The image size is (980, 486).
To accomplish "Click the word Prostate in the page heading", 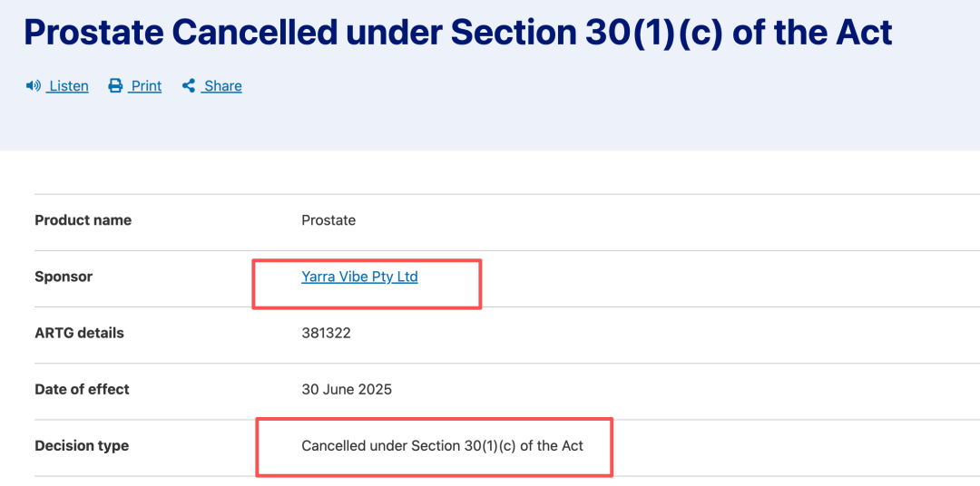I will pyautogui.click(x=93, y=33).
